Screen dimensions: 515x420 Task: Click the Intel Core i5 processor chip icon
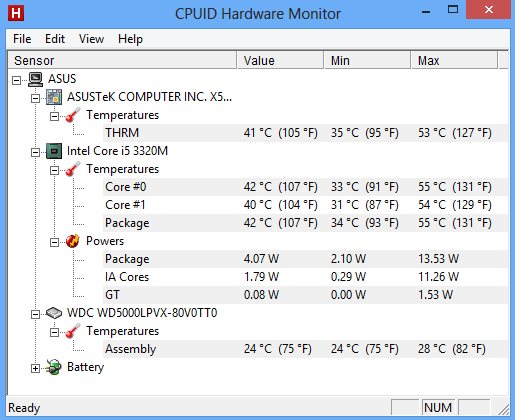(x=54, y=151)
